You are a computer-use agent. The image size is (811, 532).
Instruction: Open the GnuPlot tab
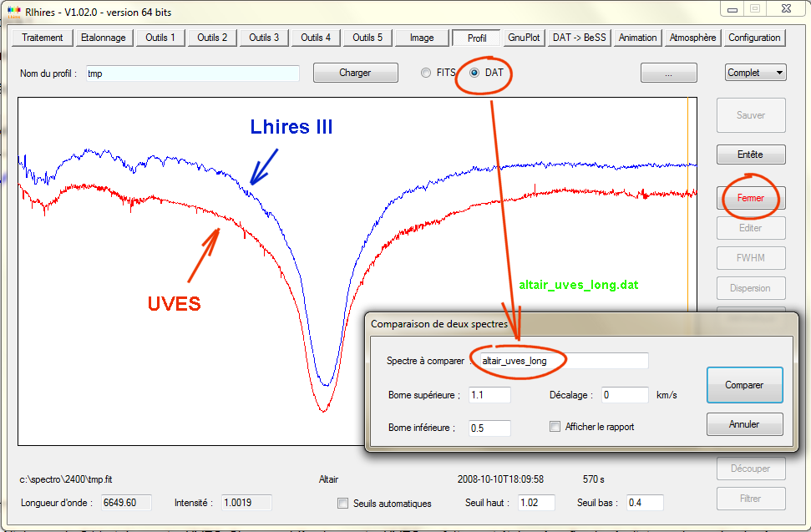[524, 38]
